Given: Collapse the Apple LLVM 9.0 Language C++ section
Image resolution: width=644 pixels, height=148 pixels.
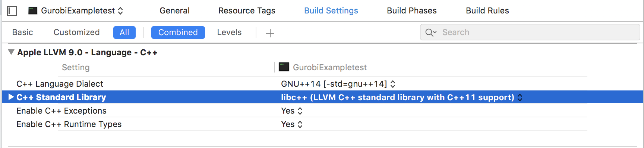Looking at the screenshot, I should pos(11,52).
